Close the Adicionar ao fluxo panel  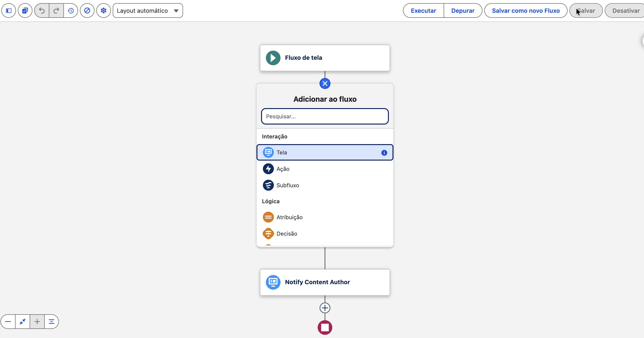pyautogui.click(x=325, y=83)
